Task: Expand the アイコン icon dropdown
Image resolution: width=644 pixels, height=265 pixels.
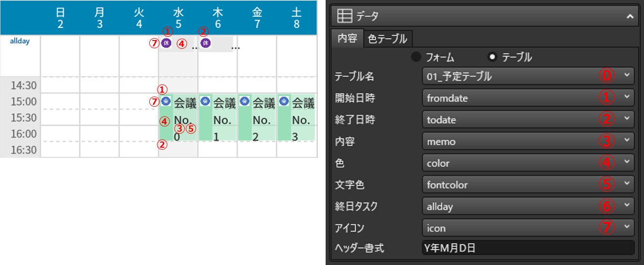Action: point(528,228)
